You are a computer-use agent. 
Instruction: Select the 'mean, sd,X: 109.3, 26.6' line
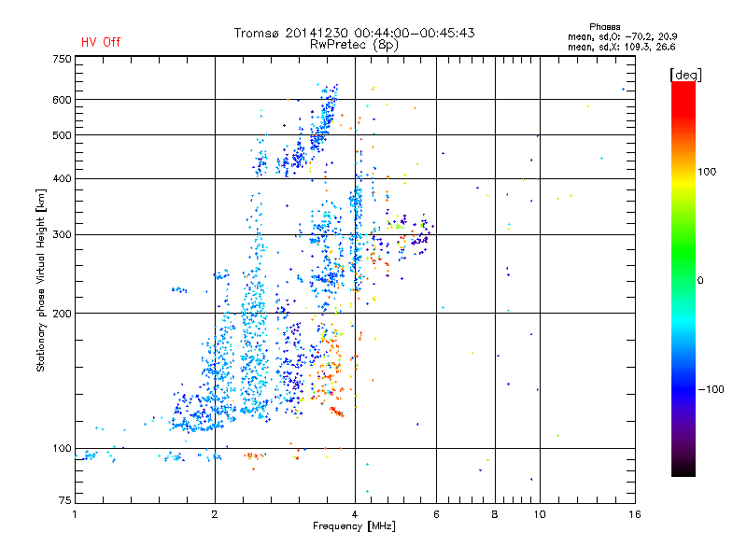click(621, 47)
